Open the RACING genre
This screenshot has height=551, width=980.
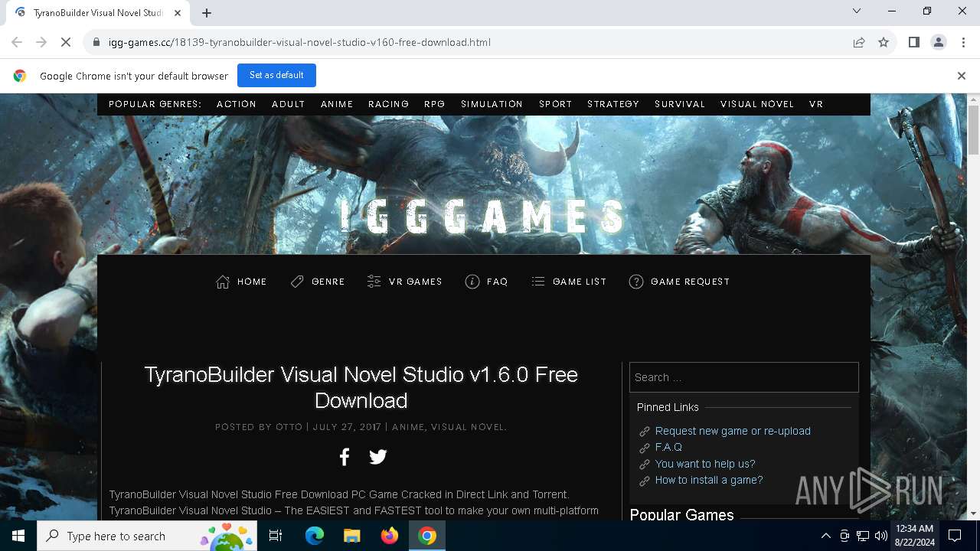pyautogui.click(x=388, y=104)
